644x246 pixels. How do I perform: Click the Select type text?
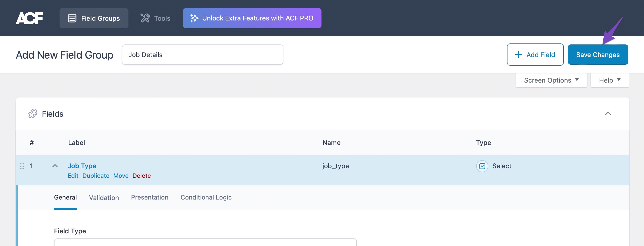pos(502,166)
